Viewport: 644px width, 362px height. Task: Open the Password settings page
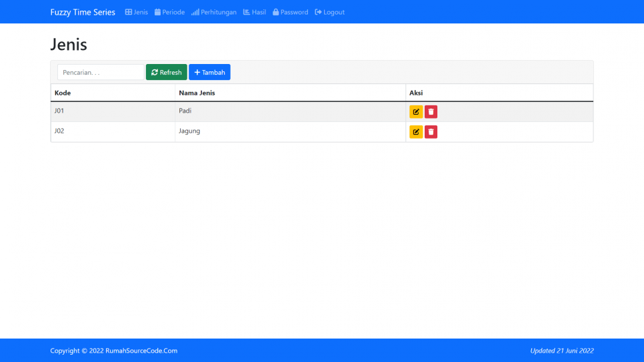291,12
